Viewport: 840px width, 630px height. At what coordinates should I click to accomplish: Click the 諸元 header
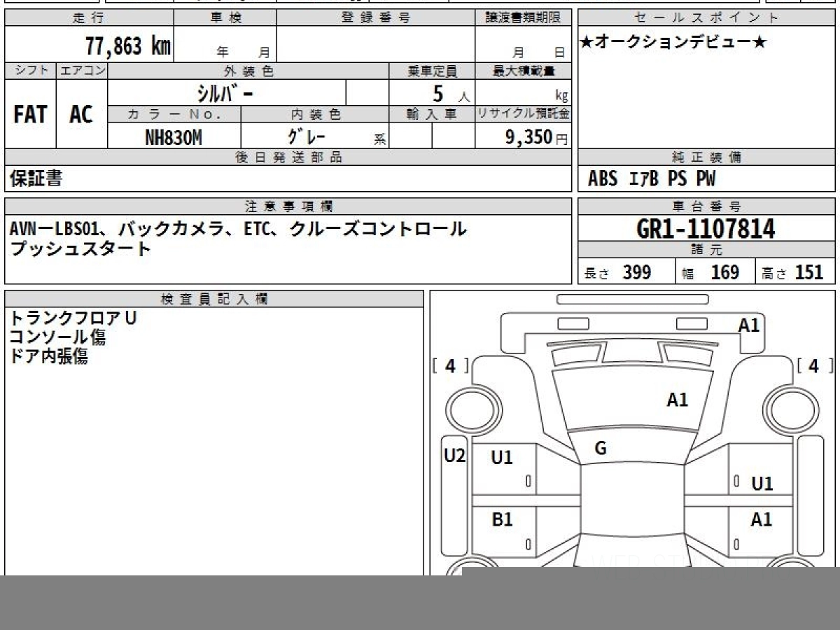(707, 250)
